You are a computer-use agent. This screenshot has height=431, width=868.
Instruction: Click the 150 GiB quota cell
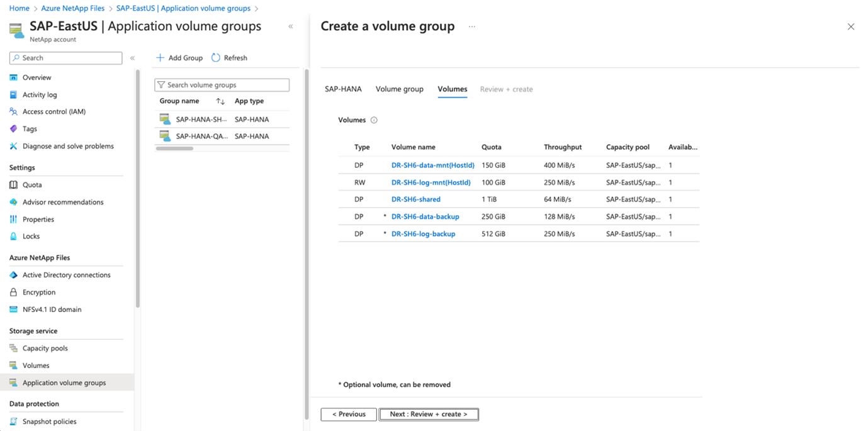click(493, 165)
